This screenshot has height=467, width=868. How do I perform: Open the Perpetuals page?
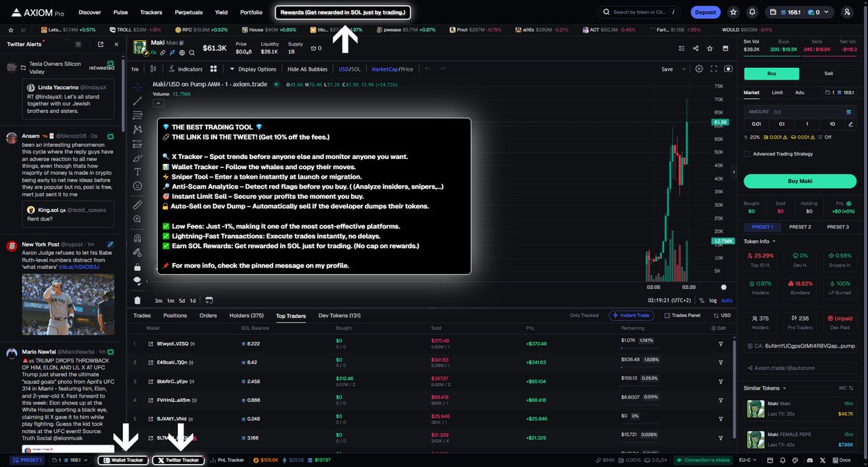188,12
